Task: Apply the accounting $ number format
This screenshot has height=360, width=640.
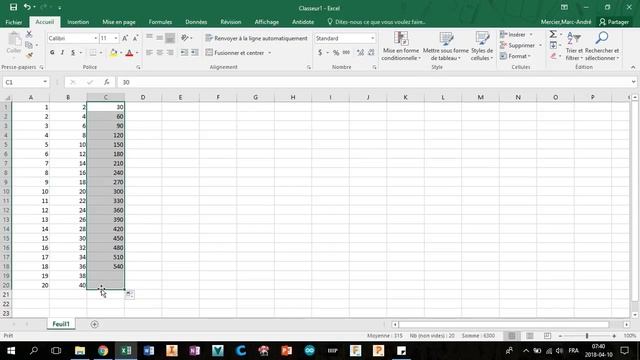Action: [x=320, y=53]
